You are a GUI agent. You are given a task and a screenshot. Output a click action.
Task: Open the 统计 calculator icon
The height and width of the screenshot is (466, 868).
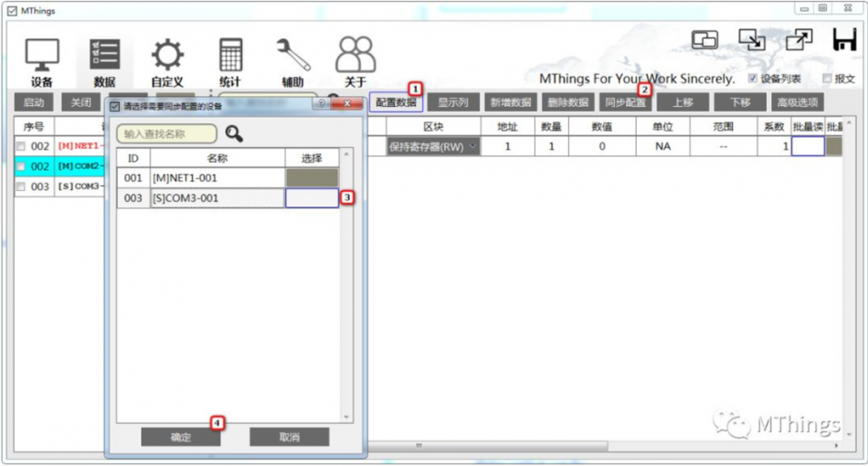230,55
